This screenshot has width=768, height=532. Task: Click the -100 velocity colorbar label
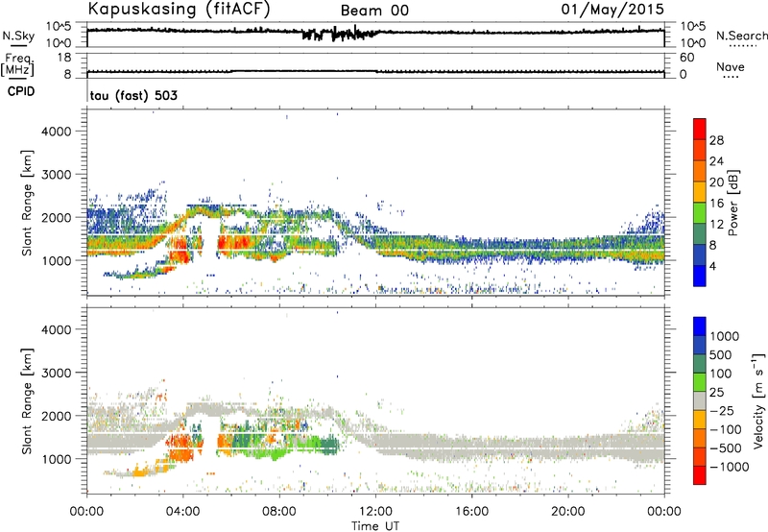726,429
